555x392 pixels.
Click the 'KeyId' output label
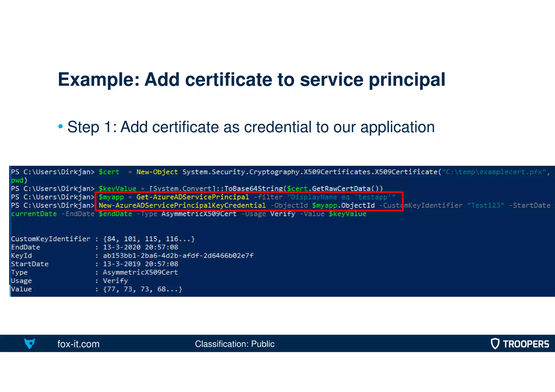[x=21, y=256]
